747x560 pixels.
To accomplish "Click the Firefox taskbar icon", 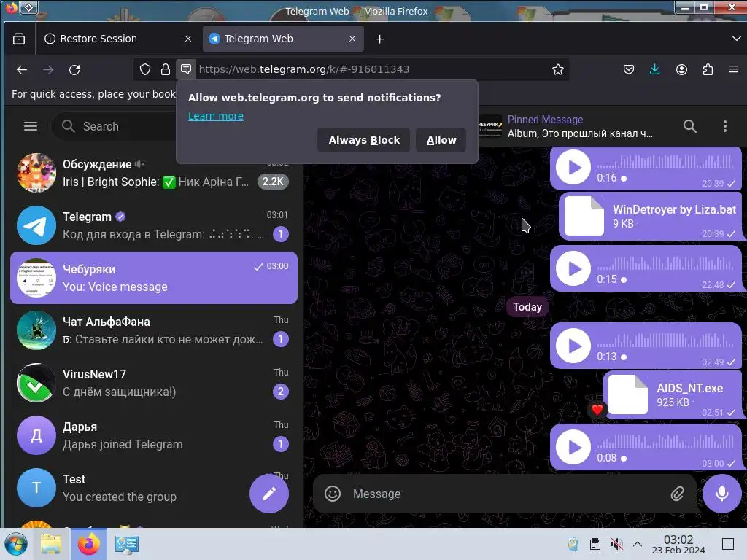I will point(89,544).
